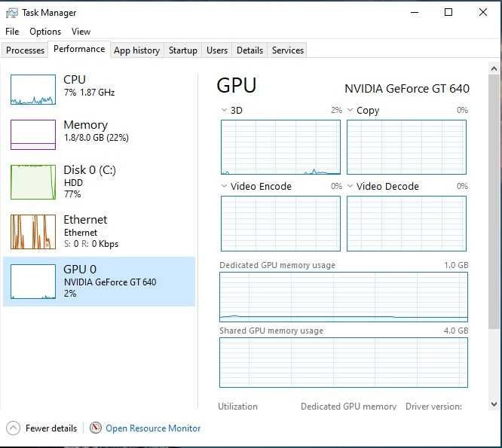This screenshot has width=502, height=448.
Task: Click the Task Manager title bar icon
Action: [12, 13]
